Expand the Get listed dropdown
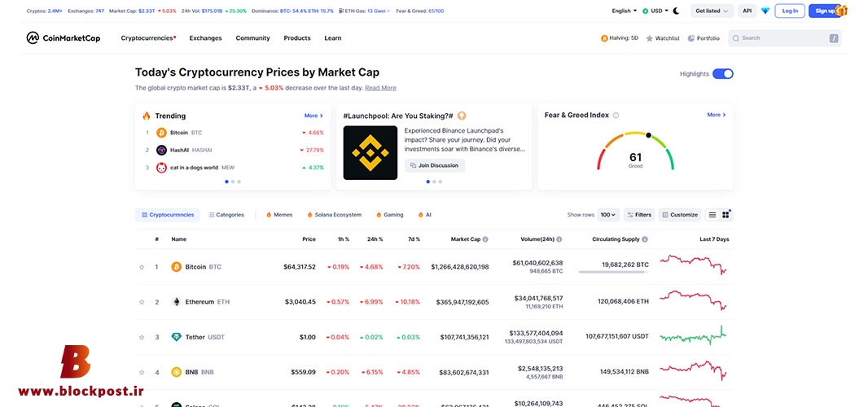This screenshot has height=407, width=868. point(712,11)
